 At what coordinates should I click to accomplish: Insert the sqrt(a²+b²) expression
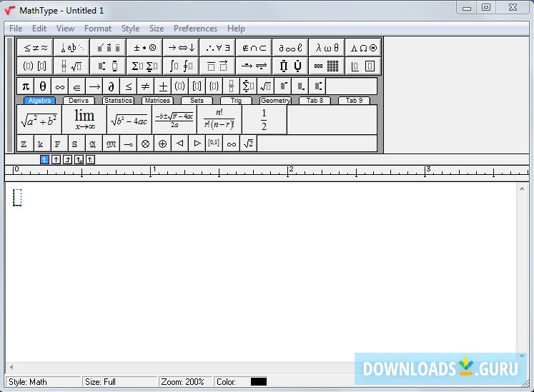39,120
